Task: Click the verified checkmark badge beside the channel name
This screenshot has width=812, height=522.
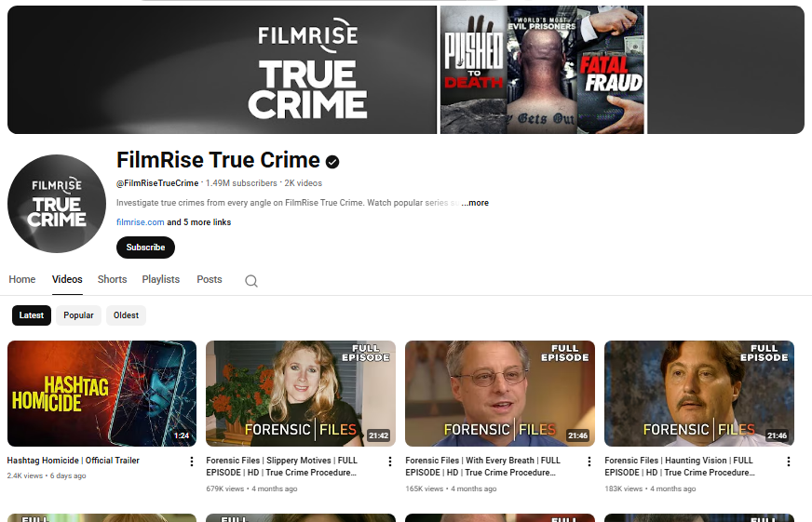Action: [x=332, y=162]
